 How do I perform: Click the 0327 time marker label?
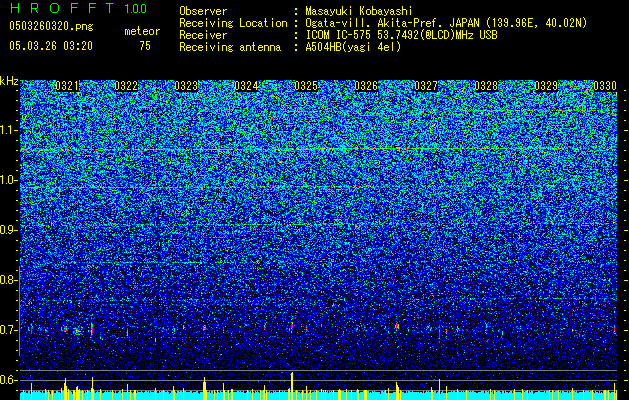tap(426, 86)
